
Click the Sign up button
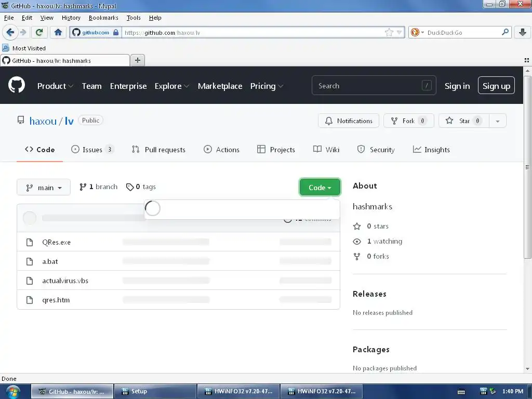(x=496, y=86)
